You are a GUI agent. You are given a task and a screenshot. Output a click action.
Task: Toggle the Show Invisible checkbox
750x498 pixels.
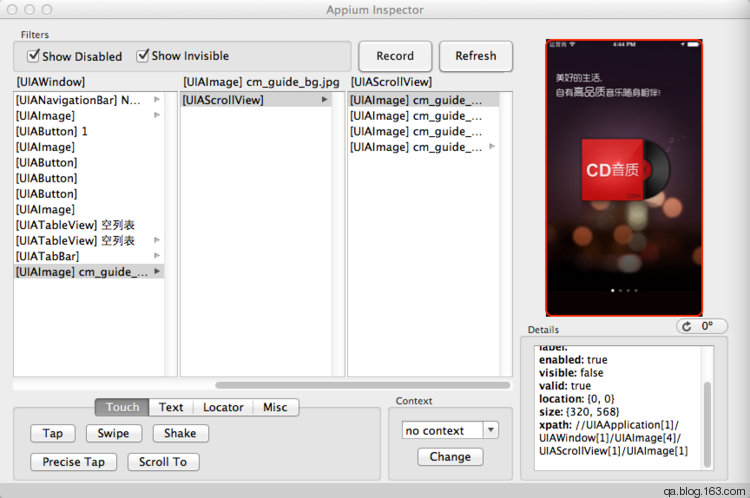pos(143,55)
